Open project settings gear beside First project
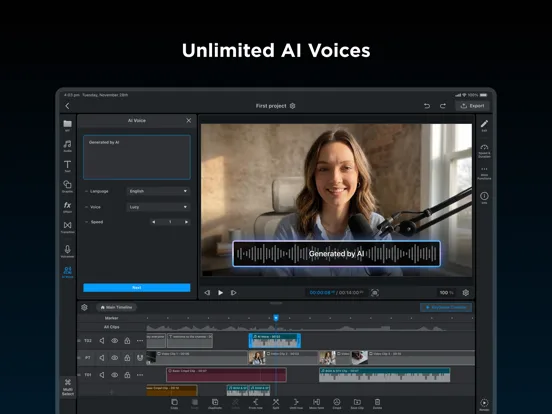The height and width of the screenshot is (414, 552). pyautogui.click(x=292, y=106)
